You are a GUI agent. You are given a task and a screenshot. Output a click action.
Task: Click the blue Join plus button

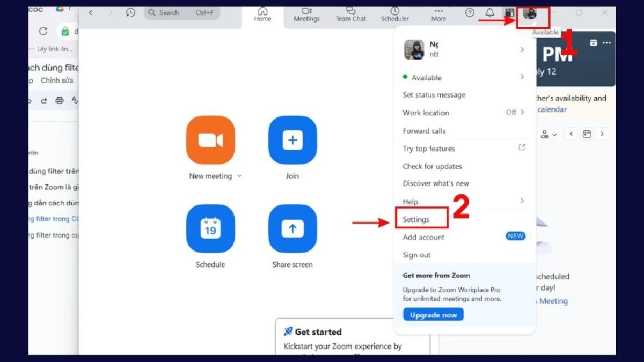coord(292,140)
